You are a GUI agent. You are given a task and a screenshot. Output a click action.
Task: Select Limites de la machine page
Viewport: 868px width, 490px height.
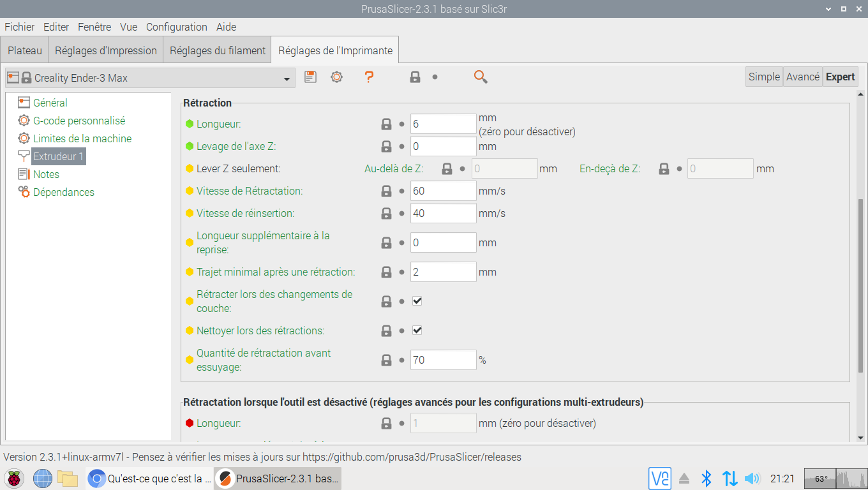pyautogui.click(x=82, y=138)
